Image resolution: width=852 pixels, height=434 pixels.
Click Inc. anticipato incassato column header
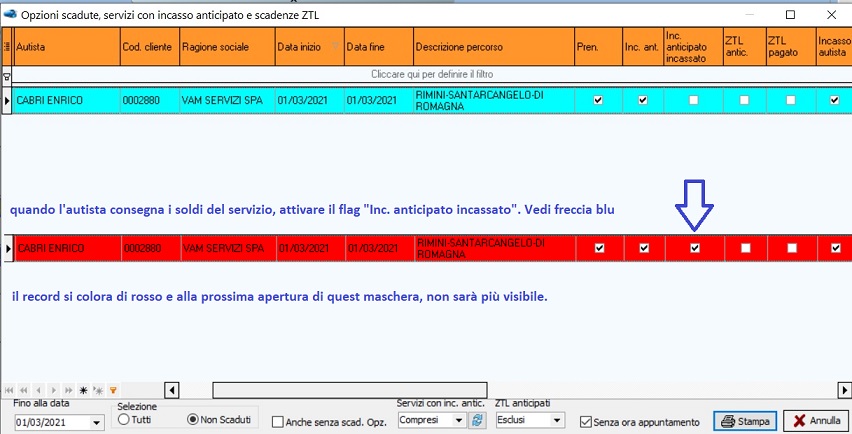pyautogui.click(x=693, y=47)
